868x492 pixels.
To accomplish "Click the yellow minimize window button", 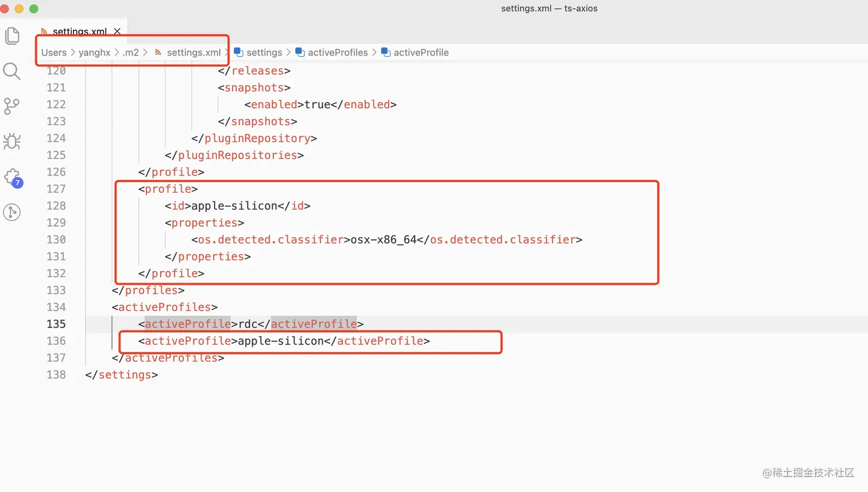I will pyautogui.click(x=19, y=9).
